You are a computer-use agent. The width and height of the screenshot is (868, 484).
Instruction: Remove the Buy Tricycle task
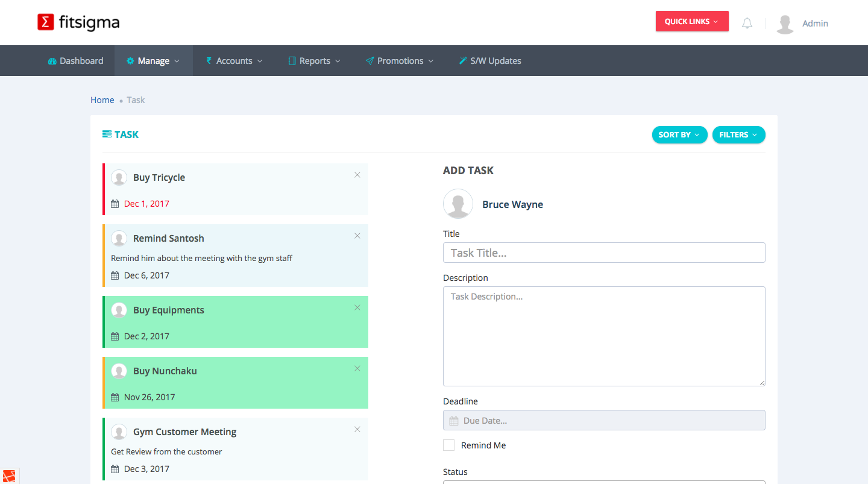[x=357, y=175]
